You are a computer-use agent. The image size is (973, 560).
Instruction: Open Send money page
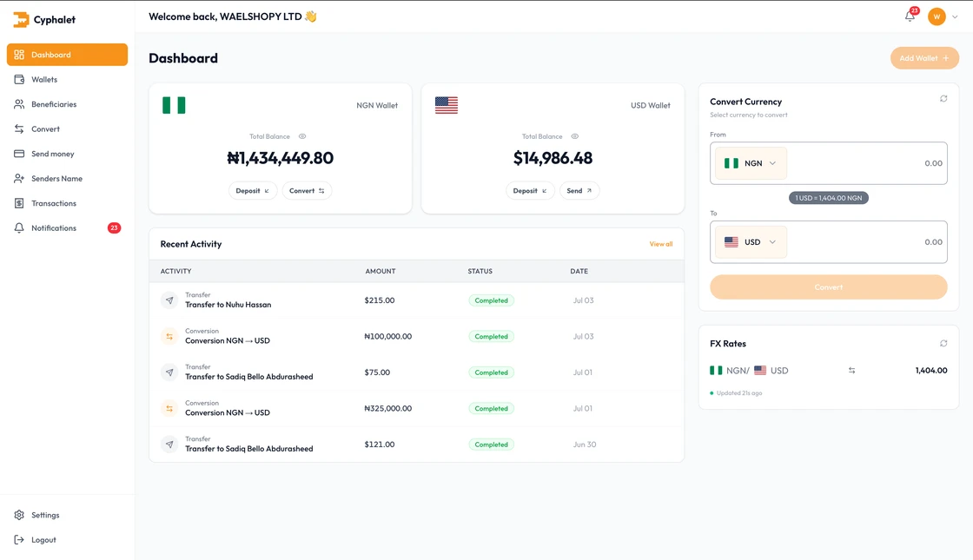coord(67,154)
